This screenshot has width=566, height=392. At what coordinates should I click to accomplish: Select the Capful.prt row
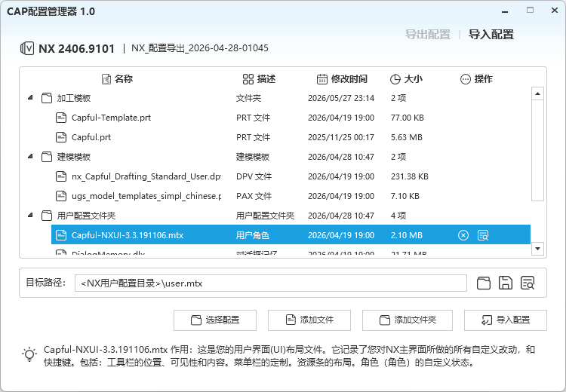click(291, 137)
